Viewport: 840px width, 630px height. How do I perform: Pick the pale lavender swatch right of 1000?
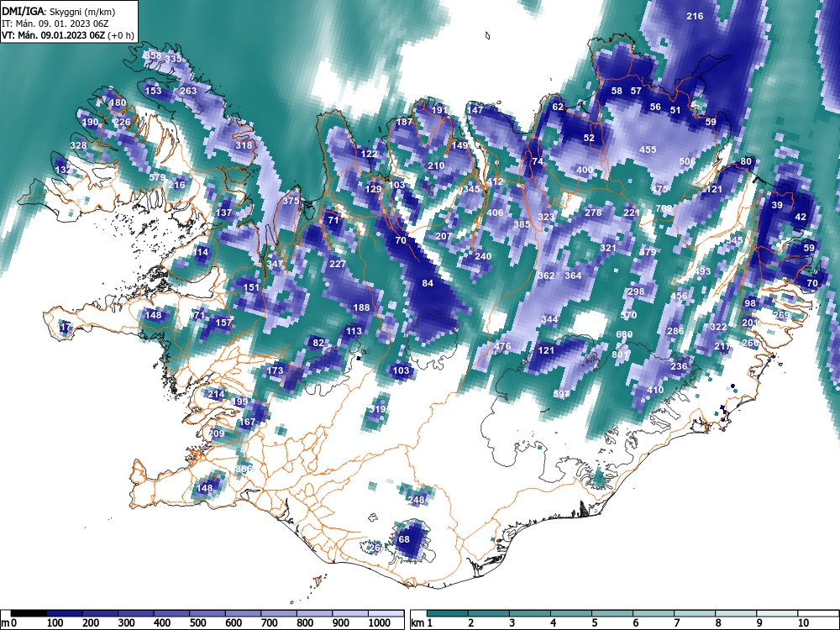coord(386,613)
